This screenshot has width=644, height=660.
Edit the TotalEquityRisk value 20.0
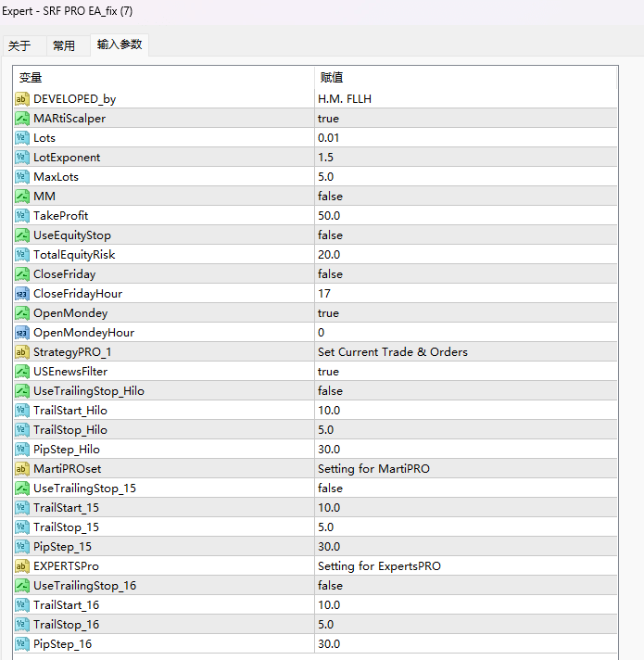pyautogui.click(x=466, y=255)
